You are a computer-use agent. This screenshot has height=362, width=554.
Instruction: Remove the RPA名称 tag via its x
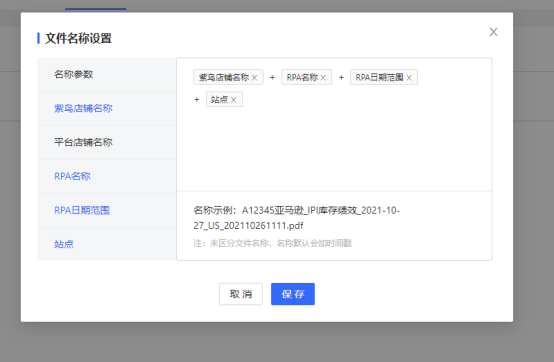coord(323,78)
